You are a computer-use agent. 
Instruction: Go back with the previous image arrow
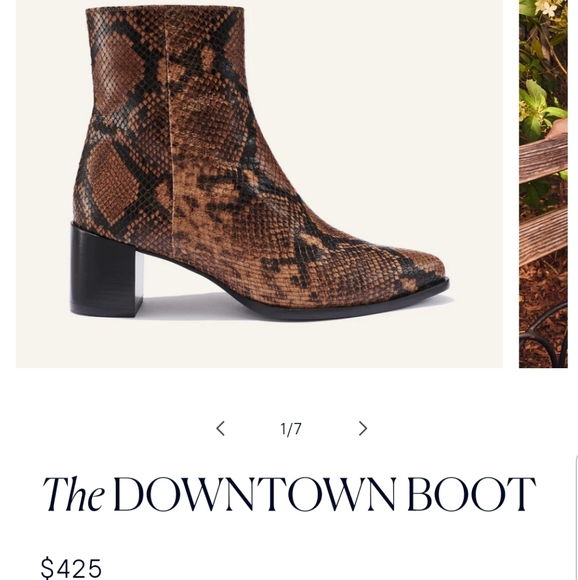point(220,428)
